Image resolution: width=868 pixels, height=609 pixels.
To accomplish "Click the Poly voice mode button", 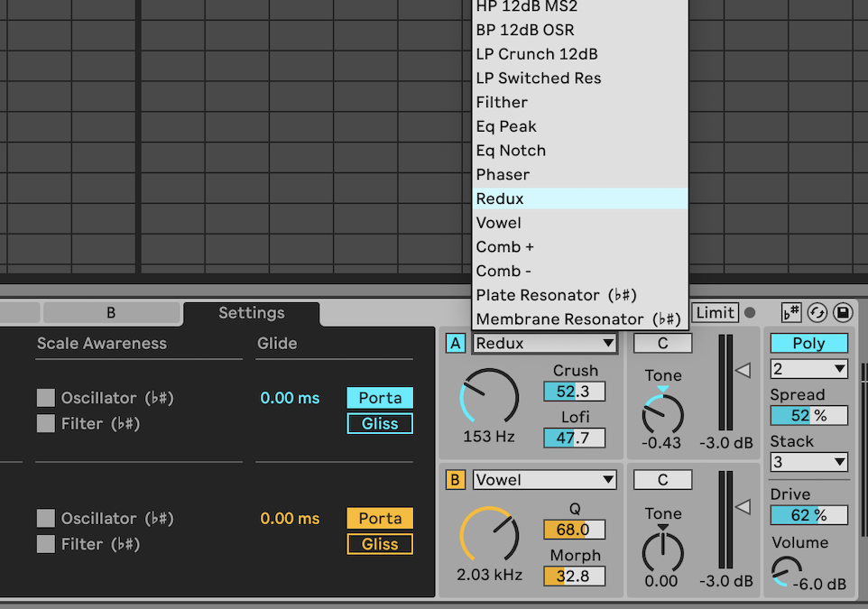I will pos(808,343).
